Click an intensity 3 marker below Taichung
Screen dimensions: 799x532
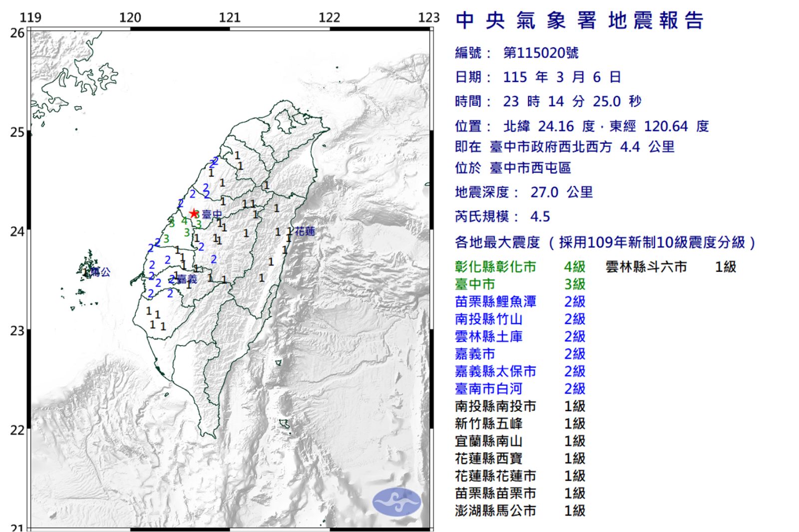click(x=187, y=233)
